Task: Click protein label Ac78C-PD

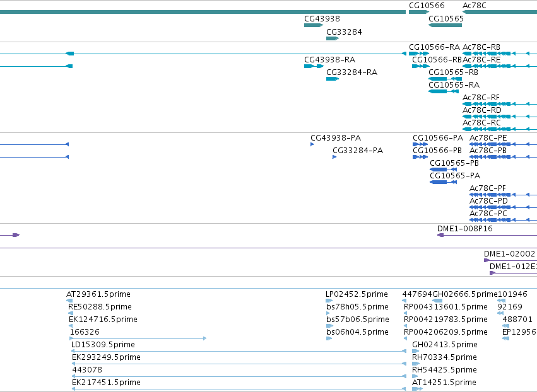Action: coord(488,201)
